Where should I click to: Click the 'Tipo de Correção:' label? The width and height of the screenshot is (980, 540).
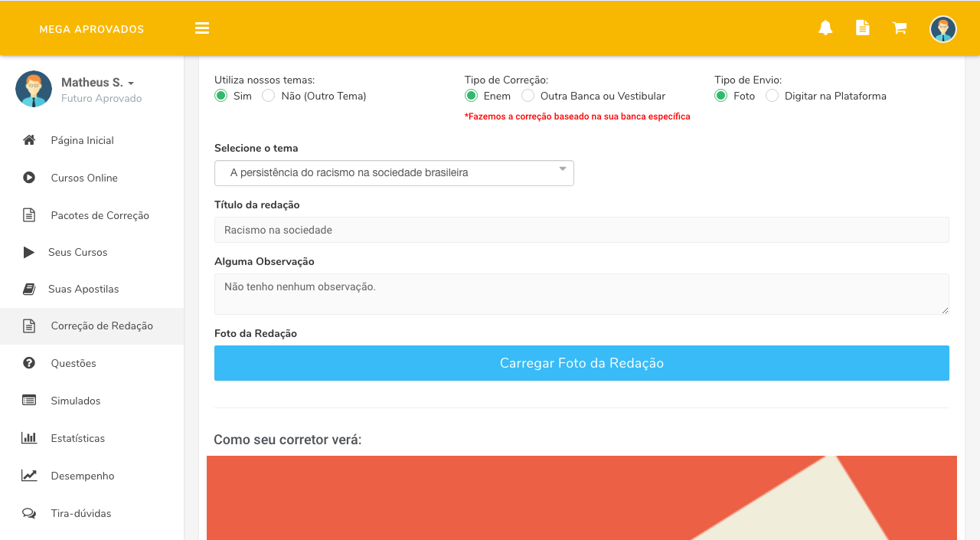point(506,80)
